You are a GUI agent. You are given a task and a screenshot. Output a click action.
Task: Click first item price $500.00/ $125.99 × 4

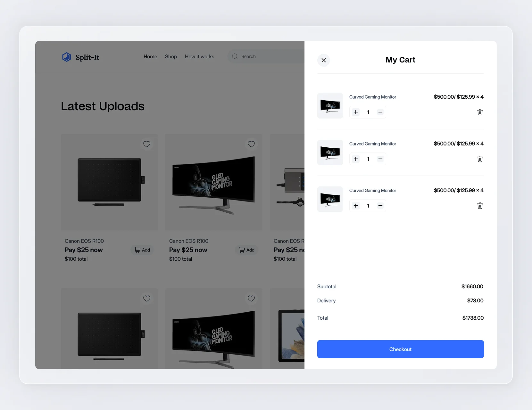click(459, 97)
